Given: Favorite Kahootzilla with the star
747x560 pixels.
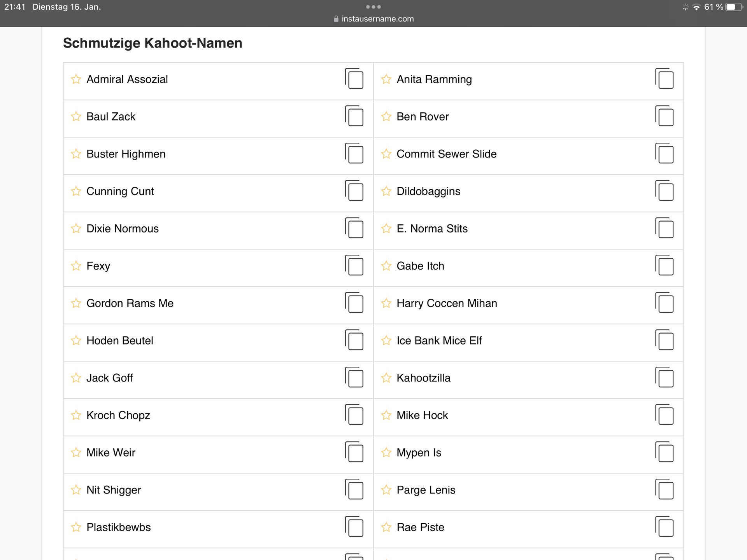Looking at the screenshot, I should [x=386, y=378].
